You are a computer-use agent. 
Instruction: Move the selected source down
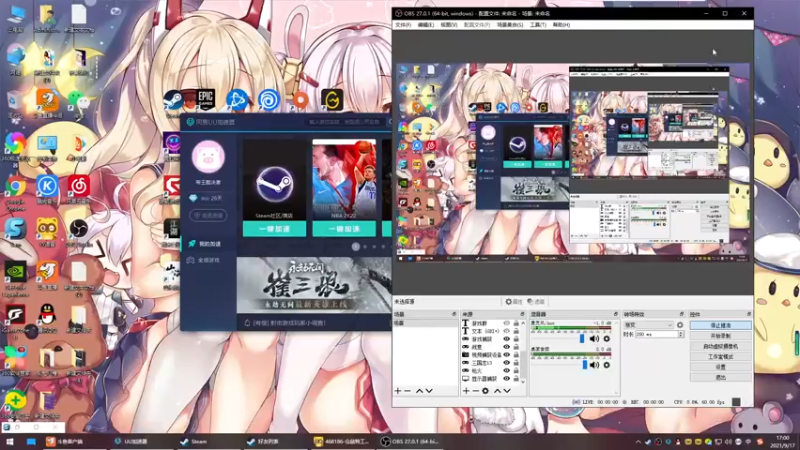point(507,391)
